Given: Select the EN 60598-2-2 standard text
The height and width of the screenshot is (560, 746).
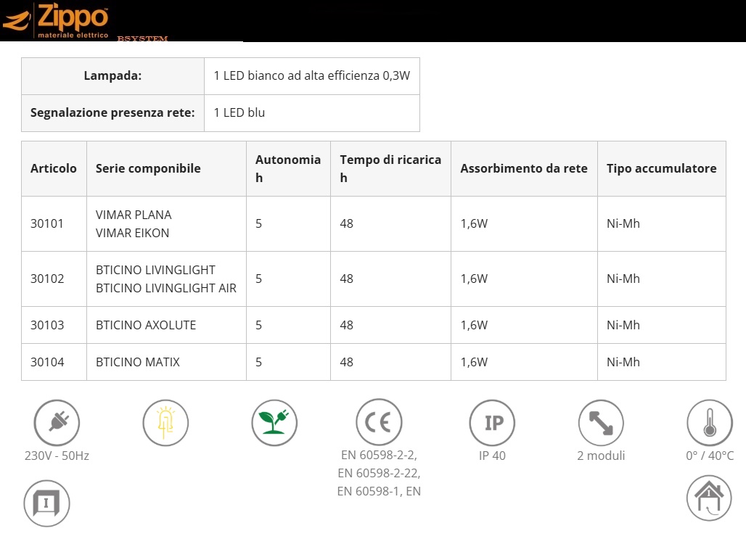Looking at the screenshot, I should (x=379, y=455).
